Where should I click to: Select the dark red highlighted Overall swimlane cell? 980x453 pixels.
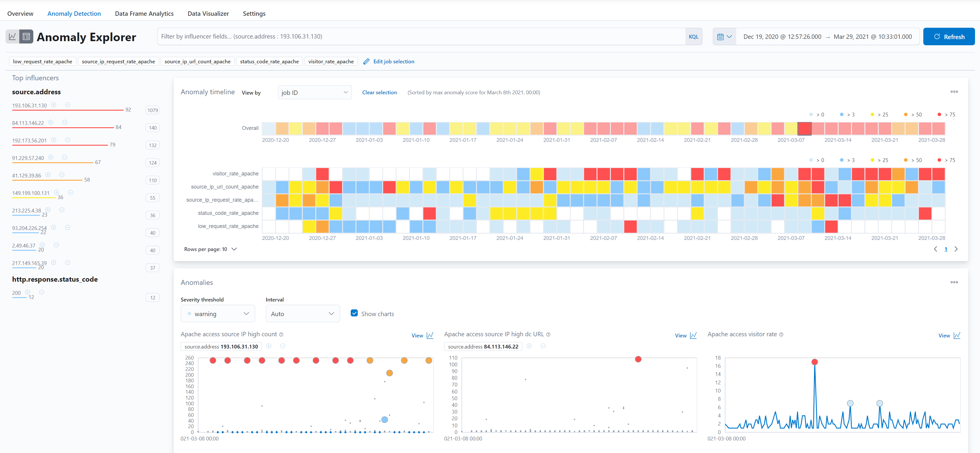804,128
